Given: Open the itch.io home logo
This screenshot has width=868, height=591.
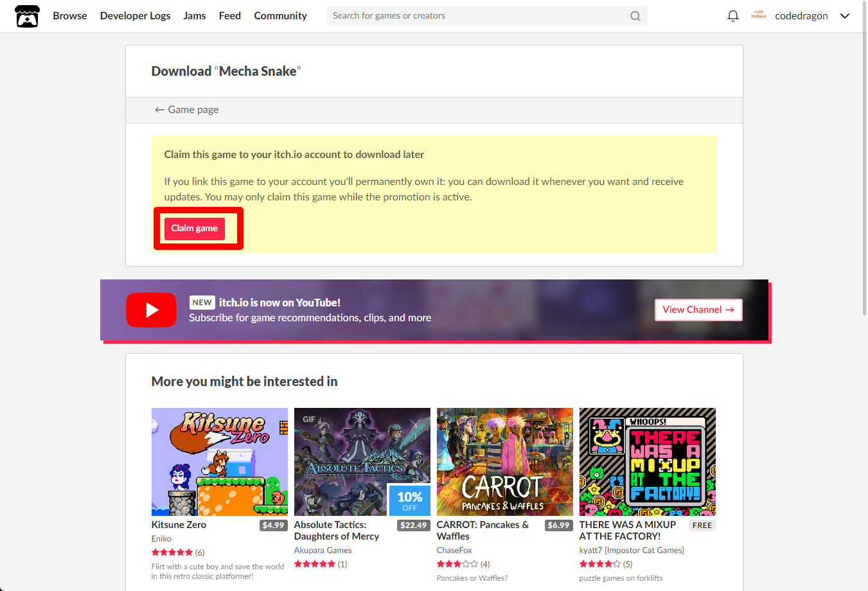Looking at the screenshot, I should 28,16.
